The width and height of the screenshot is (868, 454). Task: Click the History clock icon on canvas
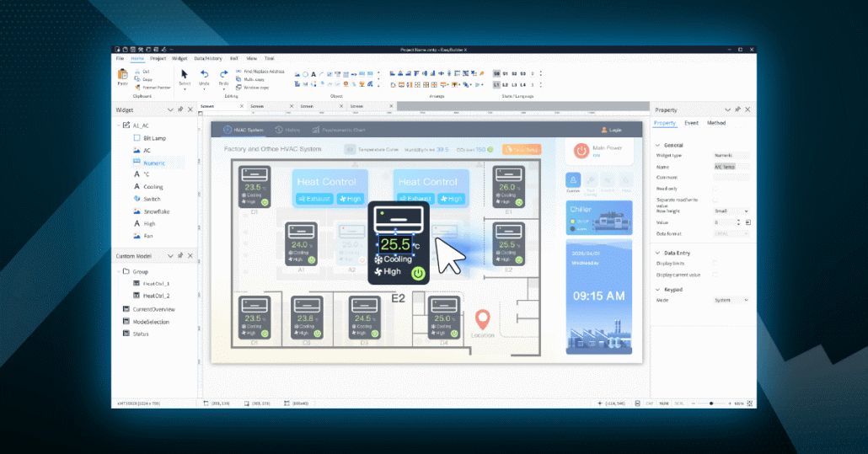pos(279,130)
